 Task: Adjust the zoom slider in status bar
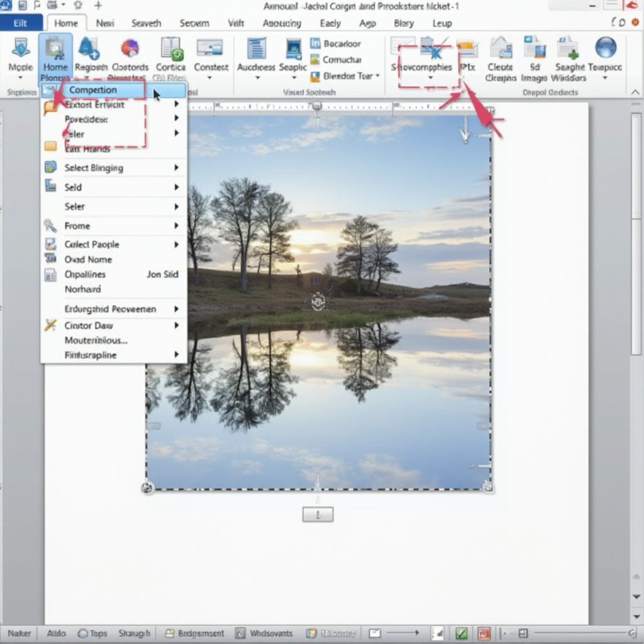(x=579, y=633)
